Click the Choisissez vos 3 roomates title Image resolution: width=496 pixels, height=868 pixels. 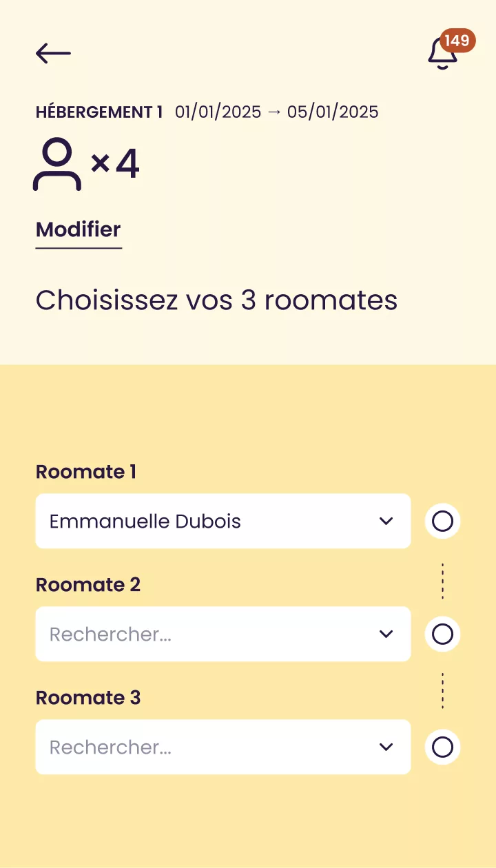(x=216, y=300)
